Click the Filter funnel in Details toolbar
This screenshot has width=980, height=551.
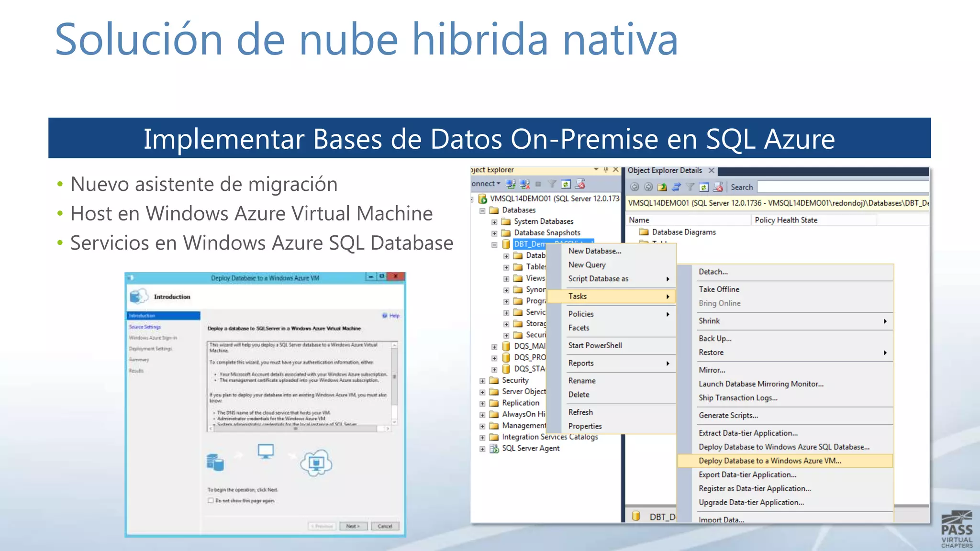point(690,187)
